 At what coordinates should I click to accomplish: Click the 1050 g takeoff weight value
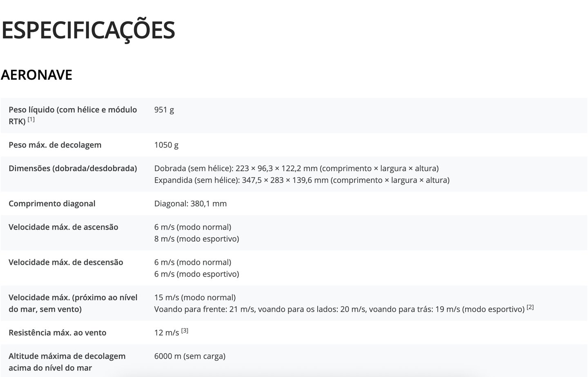pyautogui.click(x=166, y=145)
